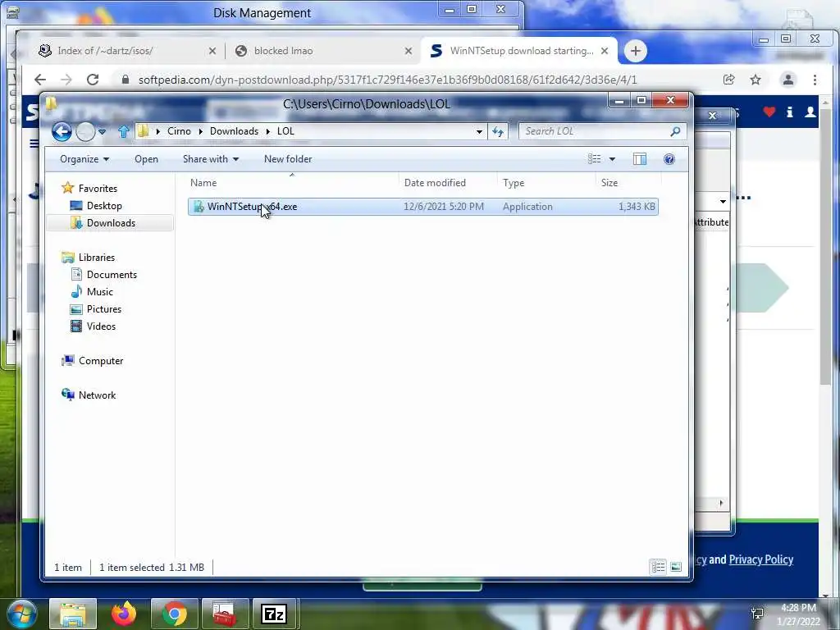
Task: Open the Chrome profile icon
Action: point(788,80)
